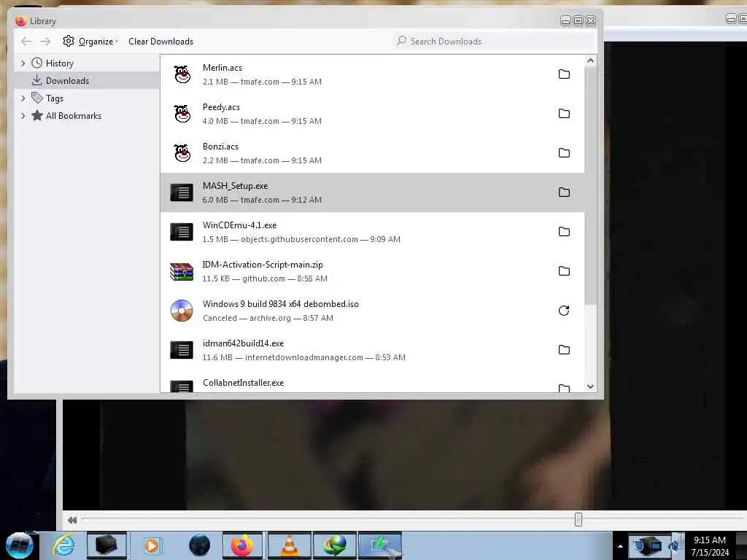Click the seek slider handle in media player
The width and height of the screenshot is (747, 560).
578,519
